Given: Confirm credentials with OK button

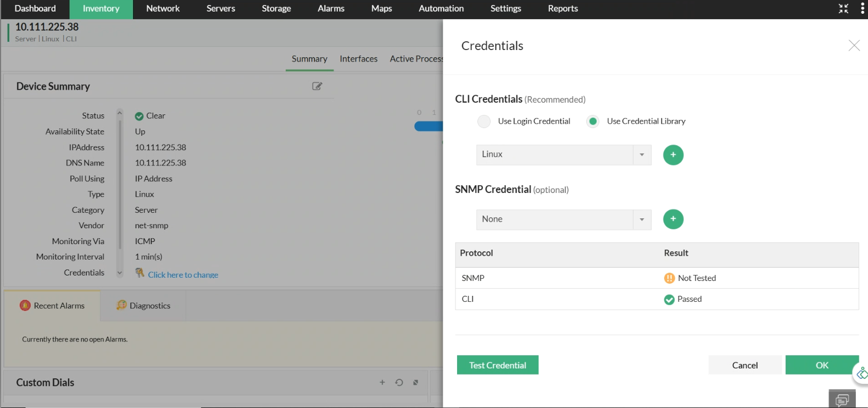Looking at the screenshot, I should [822, 365].
